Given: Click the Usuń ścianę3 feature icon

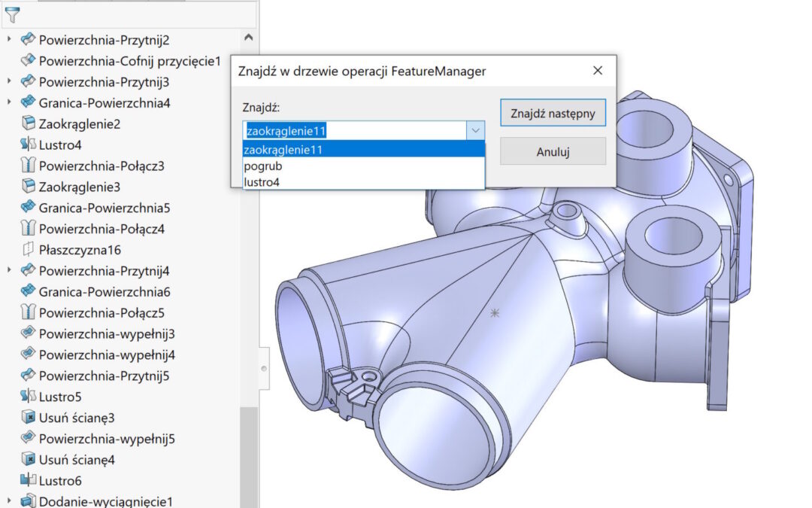Looking at the screenshot, I should pyautogui.click(x=28, y=418).
